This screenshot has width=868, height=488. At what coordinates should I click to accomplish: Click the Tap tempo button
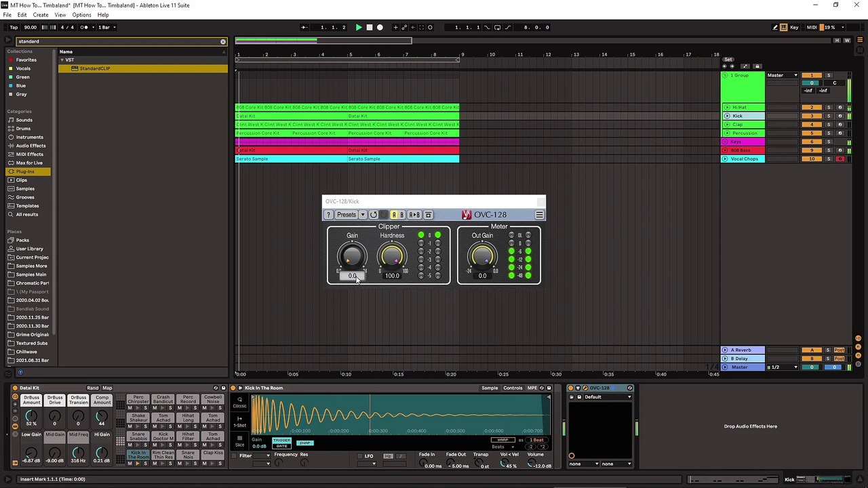[14, 27]
